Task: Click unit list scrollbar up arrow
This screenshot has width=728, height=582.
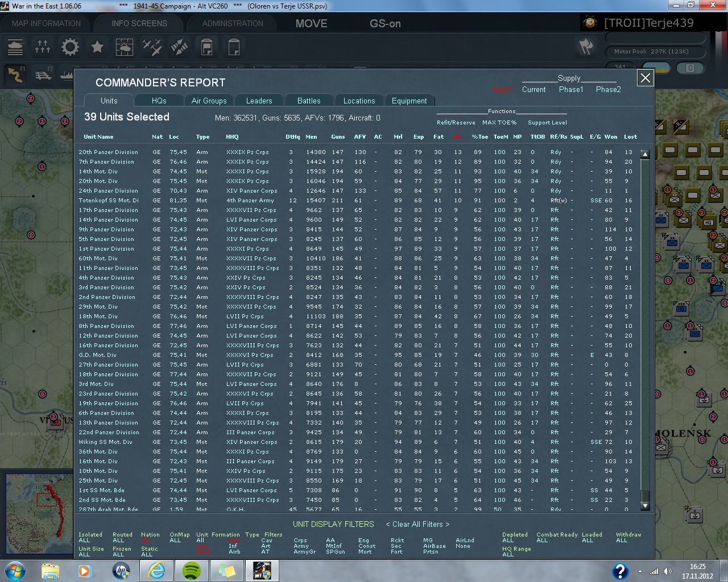Action: click(x=645, y=154)
